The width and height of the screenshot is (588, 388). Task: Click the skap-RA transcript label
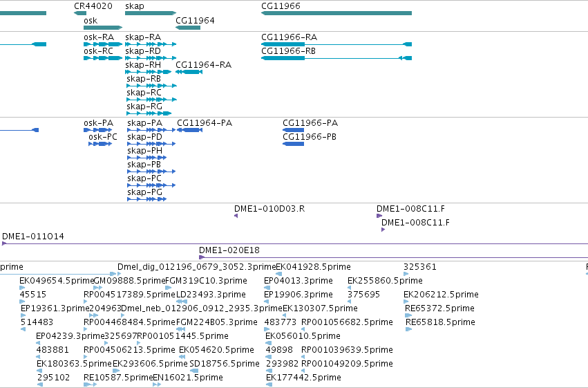143,37
